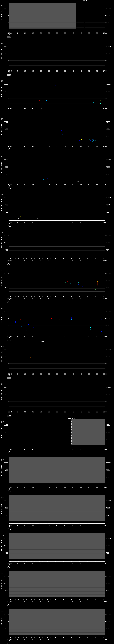Click the 2.4 marker annotation in panel 5

(78, 182)
